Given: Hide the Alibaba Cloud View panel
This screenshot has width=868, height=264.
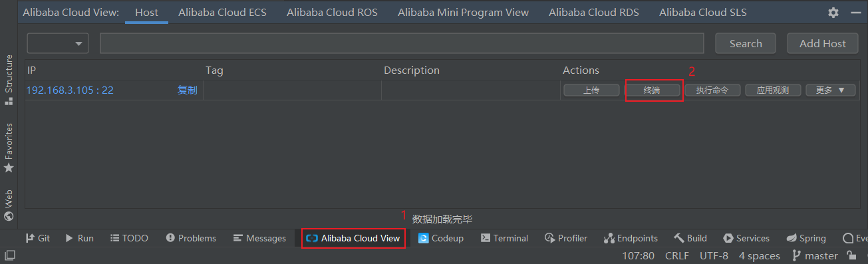Looking at the screenshot, I should (x=855, y=13).
